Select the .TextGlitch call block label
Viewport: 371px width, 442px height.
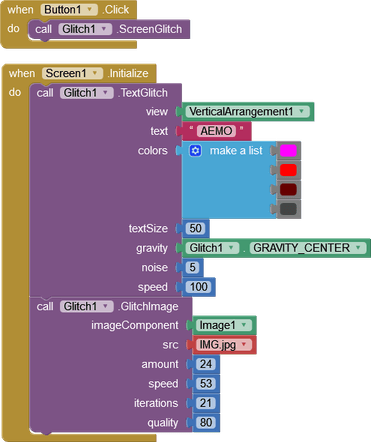click(x=143, y=93)
